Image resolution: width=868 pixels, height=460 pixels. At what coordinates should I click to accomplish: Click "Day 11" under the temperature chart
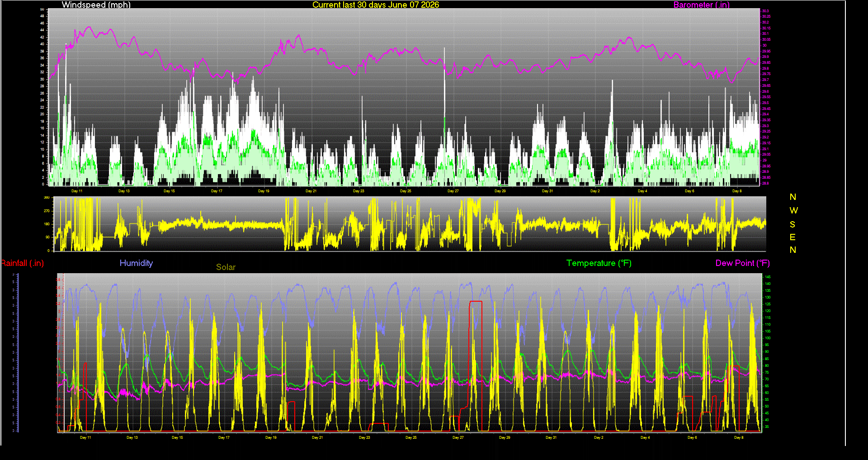point(85,438)
